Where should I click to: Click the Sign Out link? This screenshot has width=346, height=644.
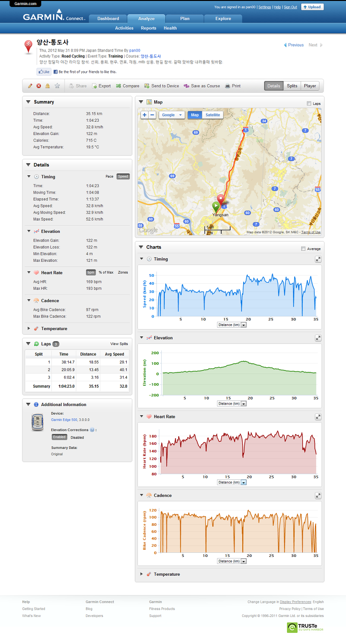(291, 7)
